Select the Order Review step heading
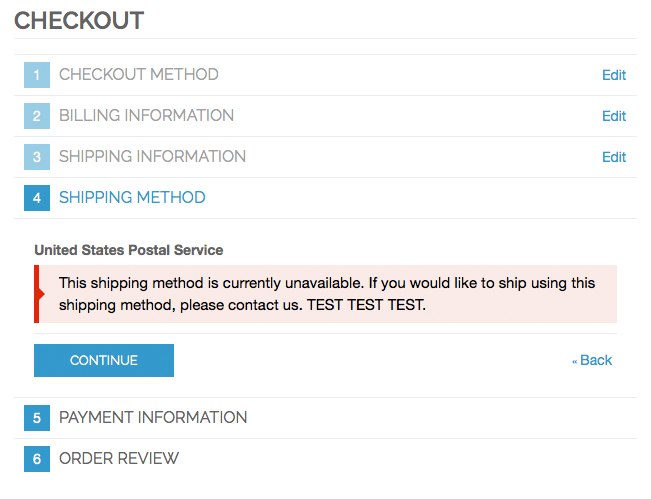This screenshot has height=499, width=651. (119, 459)
